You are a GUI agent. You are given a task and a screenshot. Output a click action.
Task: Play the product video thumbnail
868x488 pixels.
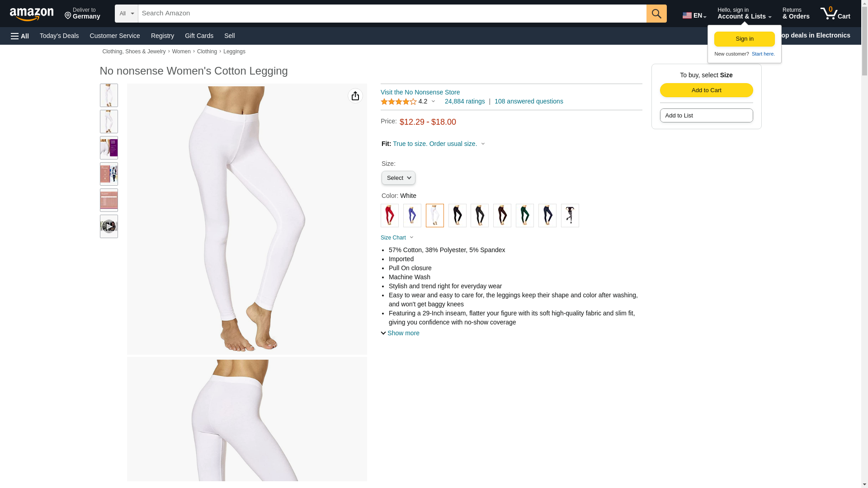pos(109,226)
